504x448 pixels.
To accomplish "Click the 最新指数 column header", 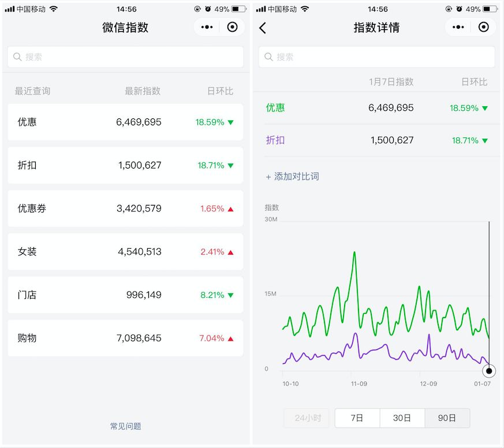I will coord(143,91).
